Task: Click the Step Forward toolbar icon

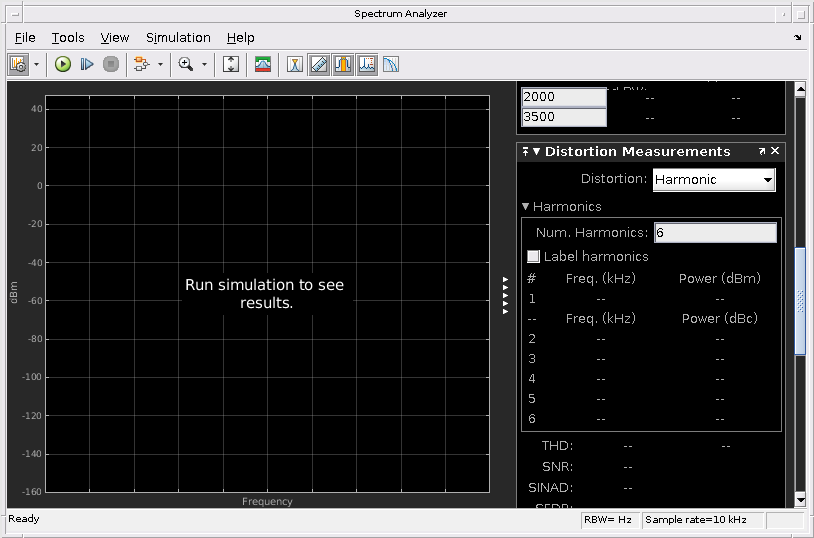Action: [x=87, y=64]
